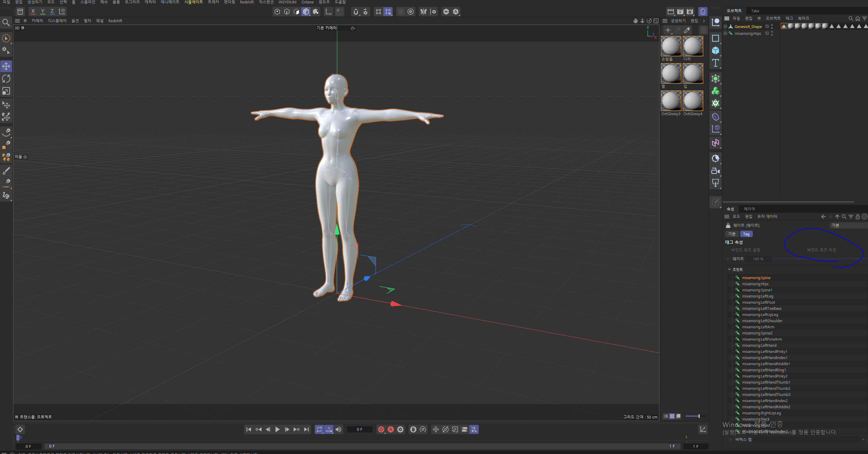Open Attribute Manager hamburger menu
Image resolution: width=868 pixels, height=454 pixels.
pyautogui.click(x=727, y=217)
